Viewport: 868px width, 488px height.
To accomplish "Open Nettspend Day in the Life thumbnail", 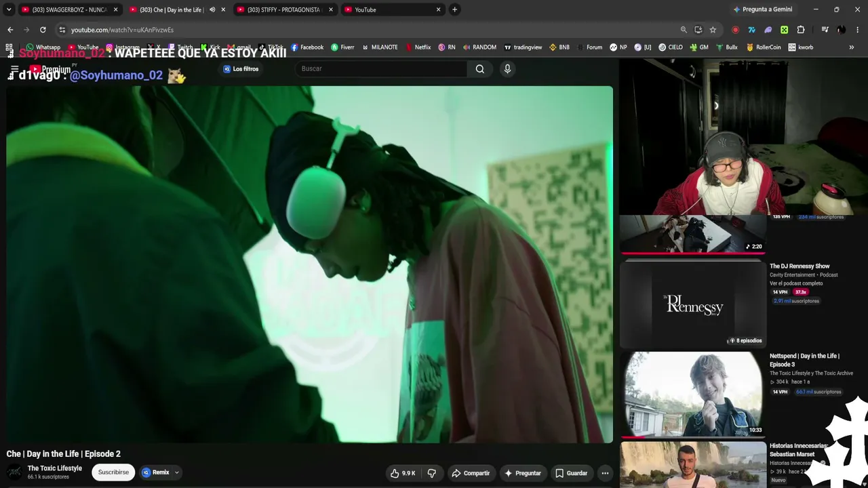I will (693, 394).
